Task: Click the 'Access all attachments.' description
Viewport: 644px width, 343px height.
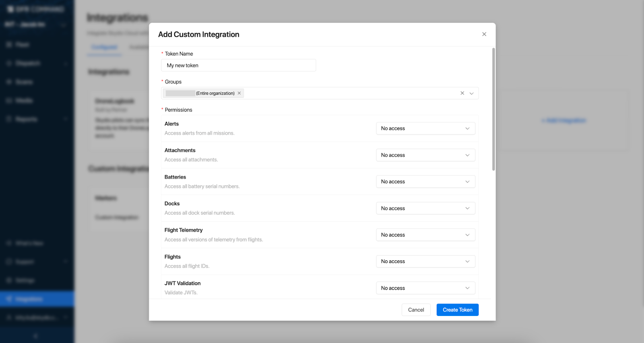Action: click(x=191, y=160)
